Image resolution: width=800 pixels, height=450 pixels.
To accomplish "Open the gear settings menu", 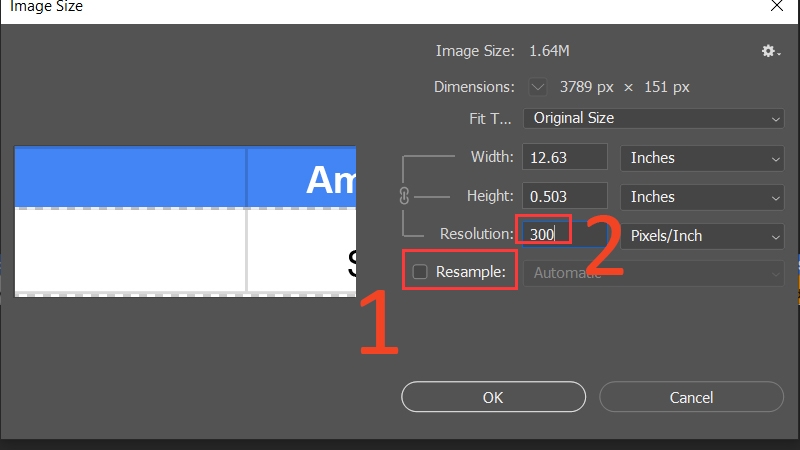I will pyautogui.click(x=770, y=51).
